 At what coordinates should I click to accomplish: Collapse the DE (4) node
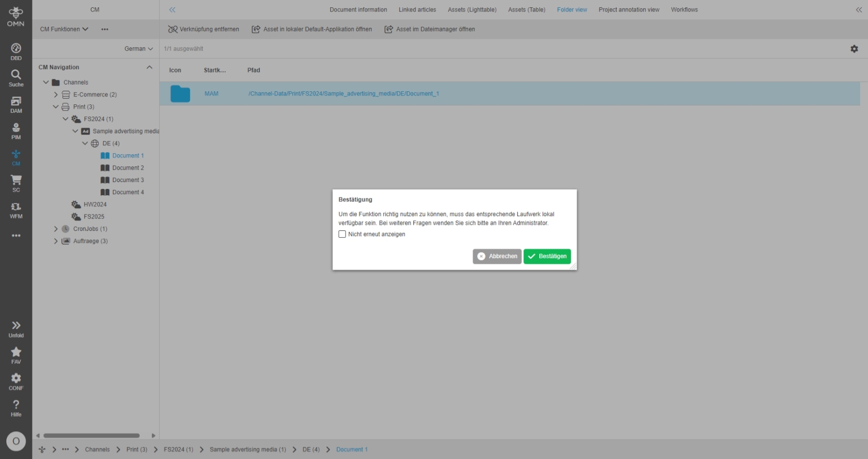click(85, 144)
